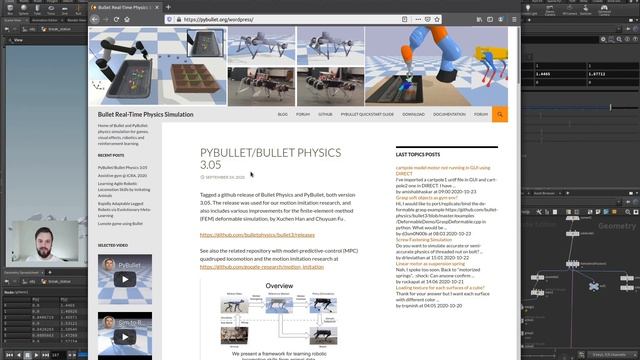The width and height of the screenshot is (640, 360).
Task: Click the parameter pane search magnifier icon
Action: [x=619, y=39]
